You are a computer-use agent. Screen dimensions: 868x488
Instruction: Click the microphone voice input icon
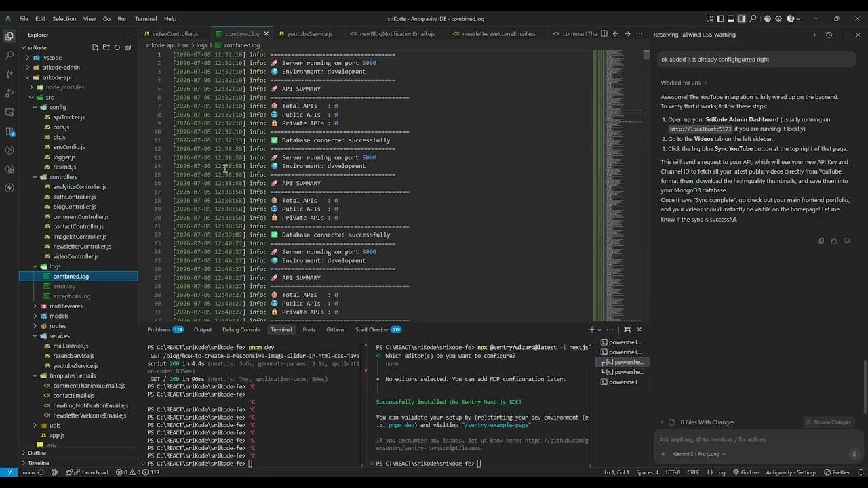[854, 454]
